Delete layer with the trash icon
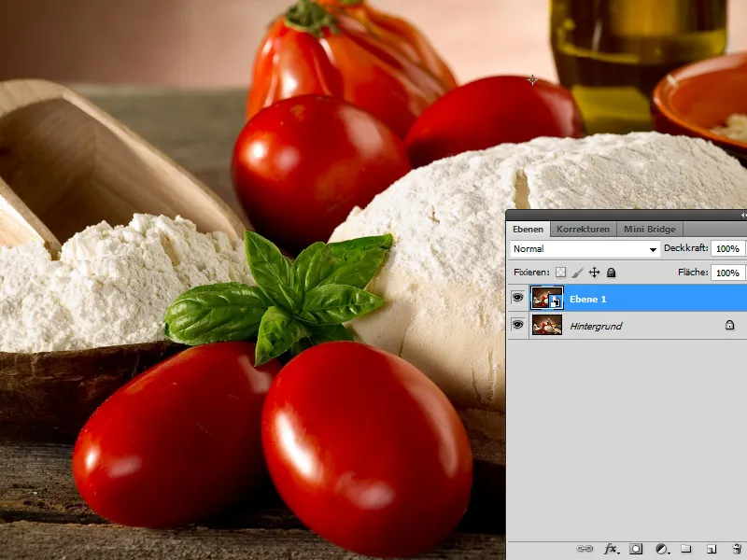This screenshot has height=560, width=747. [737, 549]
